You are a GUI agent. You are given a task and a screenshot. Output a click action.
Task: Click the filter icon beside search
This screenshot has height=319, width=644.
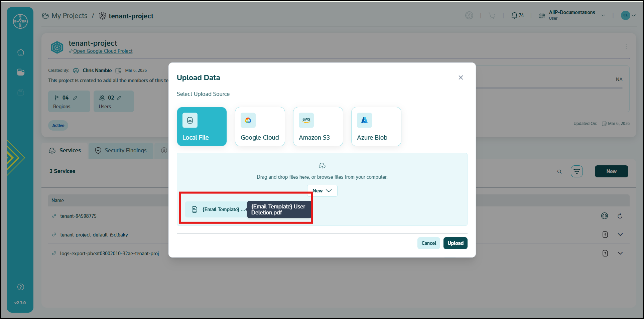pos(576,171)
